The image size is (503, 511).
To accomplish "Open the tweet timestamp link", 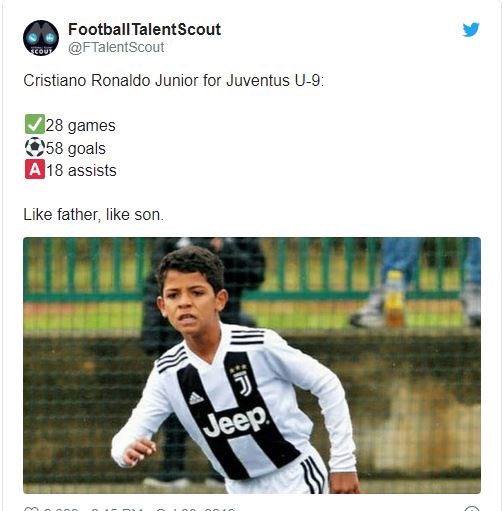I will pos(163,509).
